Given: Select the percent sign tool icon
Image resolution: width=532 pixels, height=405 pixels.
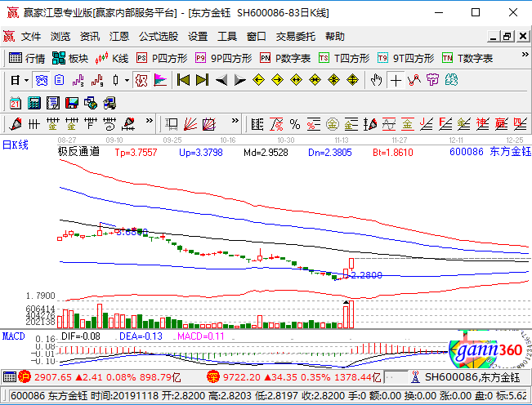Looking at the screenshot, I should (x=294, y=123).
